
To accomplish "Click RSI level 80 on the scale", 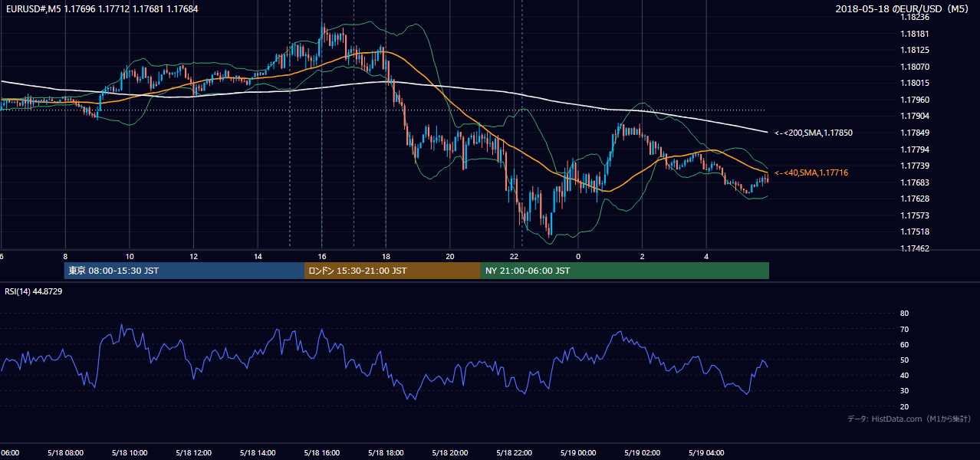I will (905, 314).
